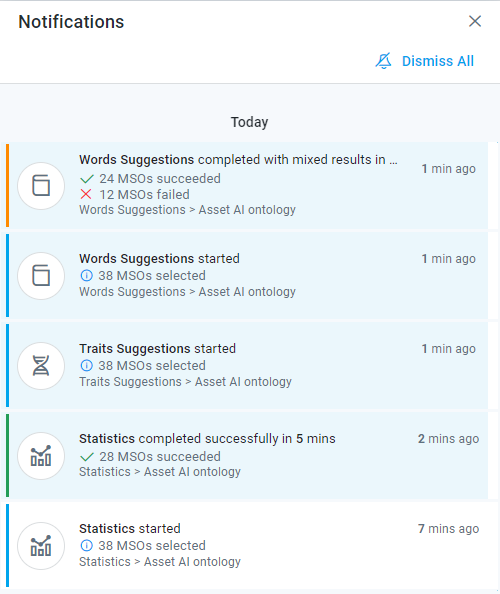Click the info icon for Statistics started
500x594 pixels.
[x=86, y=546]
